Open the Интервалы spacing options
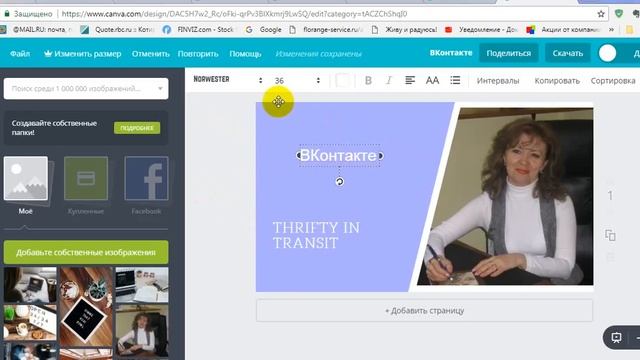This screenshot has width=640, height=360. click(x=498, y=81)
